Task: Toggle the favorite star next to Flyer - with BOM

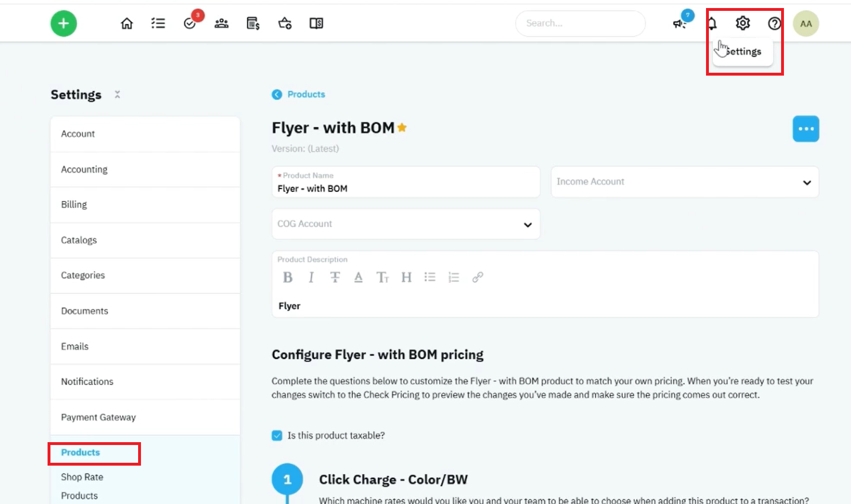Action: pyautogui.click(x=402, y=128)
